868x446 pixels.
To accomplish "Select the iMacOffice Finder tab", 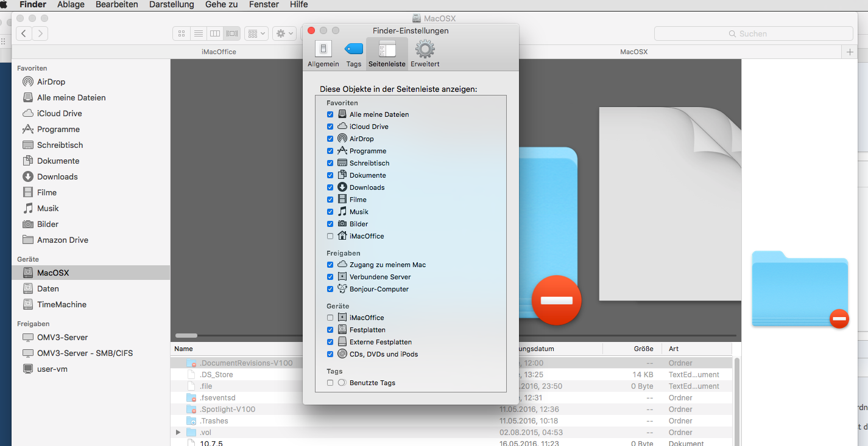I will [219, 52].
